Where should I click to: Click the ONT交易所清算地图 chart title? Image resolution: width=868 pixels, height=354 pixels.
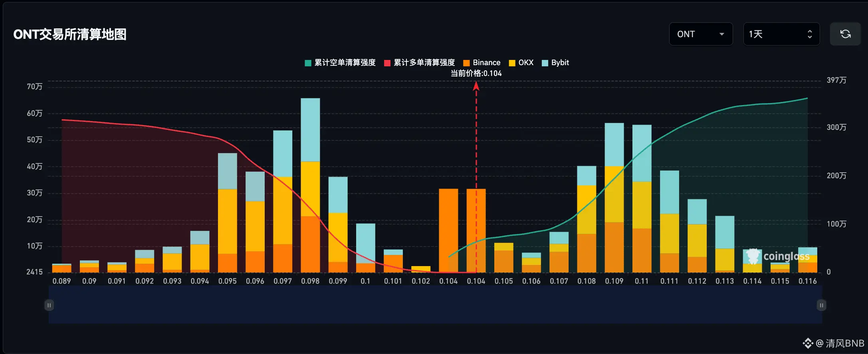click(x=70, y=34)
